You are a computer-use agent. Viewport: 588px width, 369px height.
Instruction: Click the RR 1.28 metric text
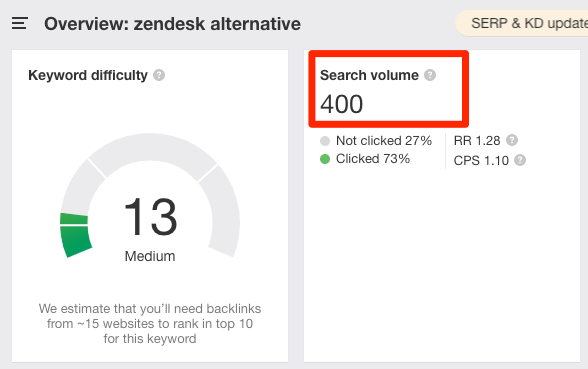[477, 141]
